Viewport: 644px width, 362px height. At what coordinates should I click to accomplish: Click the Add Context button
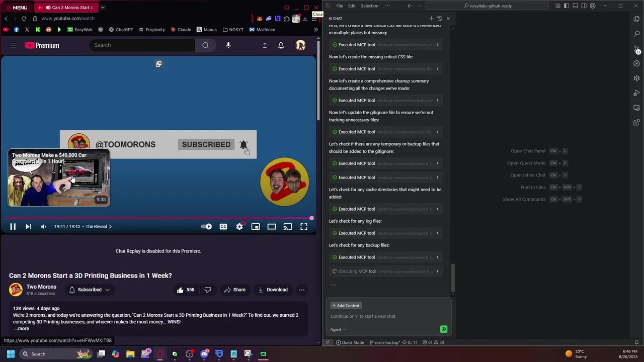coord(346,306)
